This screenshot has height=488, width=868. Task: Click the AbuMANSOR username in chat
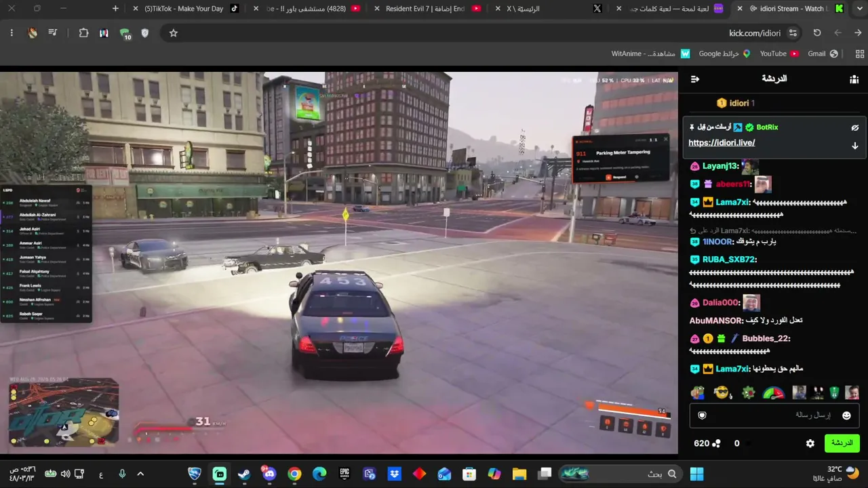point(716,321)
